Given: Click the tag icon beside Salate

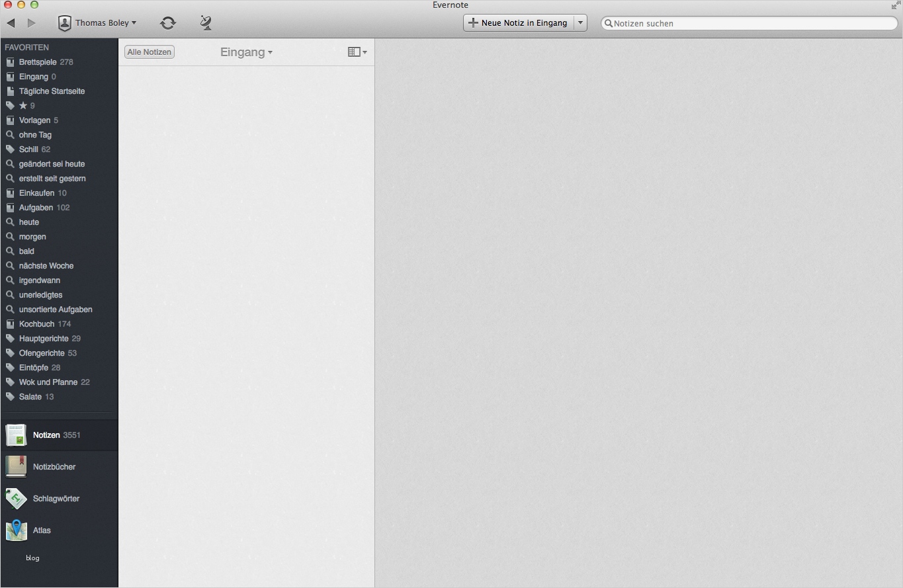Looking at the screenshot, I should tap(10, 397).
